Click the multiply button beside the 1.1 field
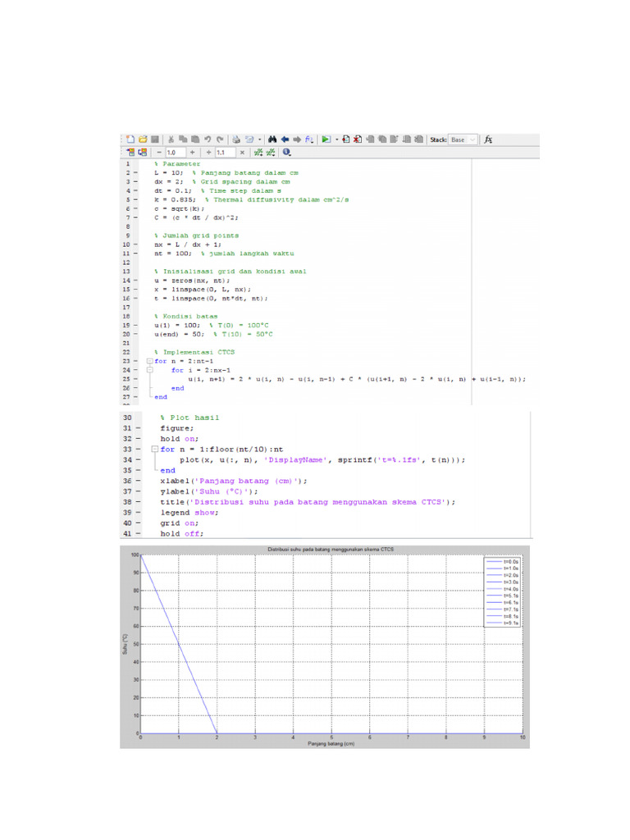 pos(241,153)
